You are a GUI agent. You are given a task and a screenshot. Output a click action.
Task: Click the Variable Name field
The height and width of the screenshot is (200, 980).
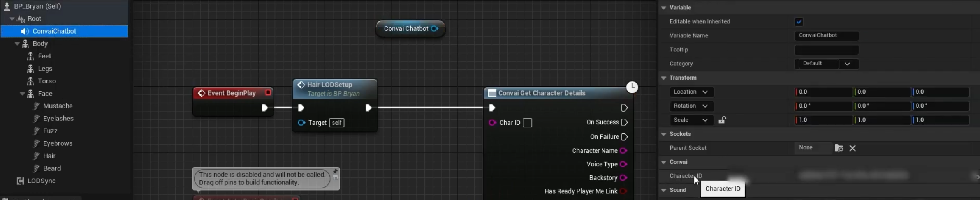point(826,35)
